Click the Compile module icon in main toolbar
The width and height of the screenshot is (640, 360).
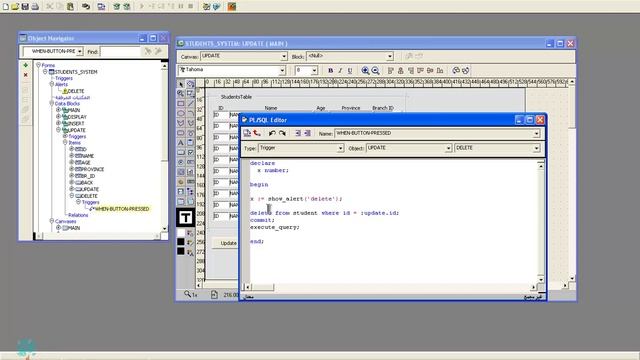[101, 6]
